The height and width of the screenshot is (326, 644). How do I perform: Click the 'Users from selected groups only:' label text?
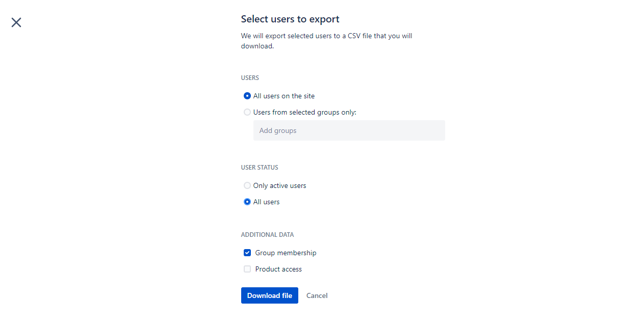pyautogui.click(x=304, y=112)
